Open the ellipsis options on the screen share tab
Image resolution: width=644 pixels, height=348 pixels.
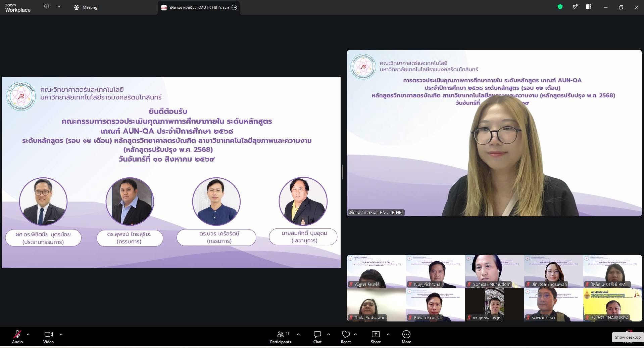[x=234, y=7]
